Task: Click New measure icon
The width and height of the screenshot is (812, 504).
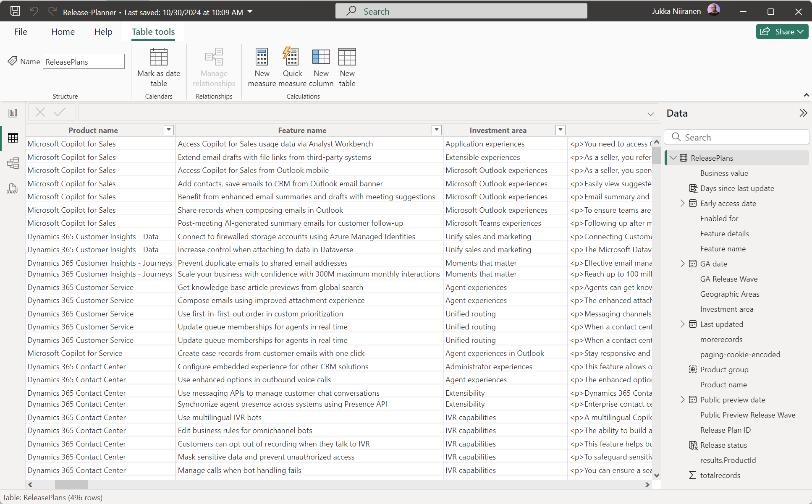Action: 262,57
